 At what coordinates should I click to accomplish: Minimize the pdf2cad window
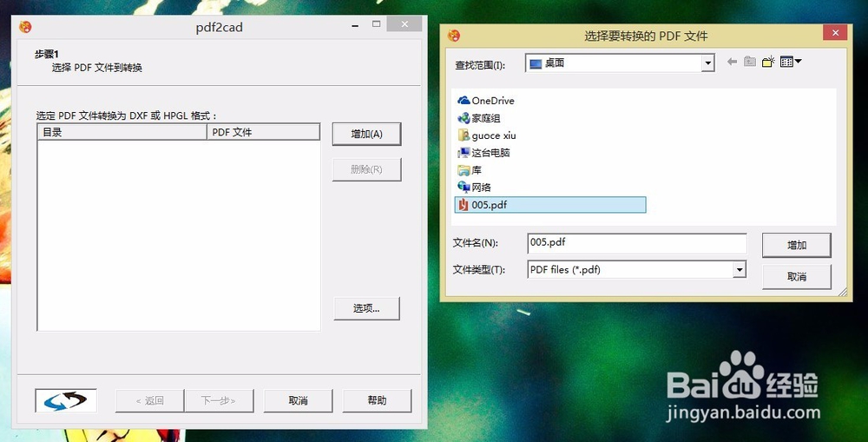pos(355,25)
